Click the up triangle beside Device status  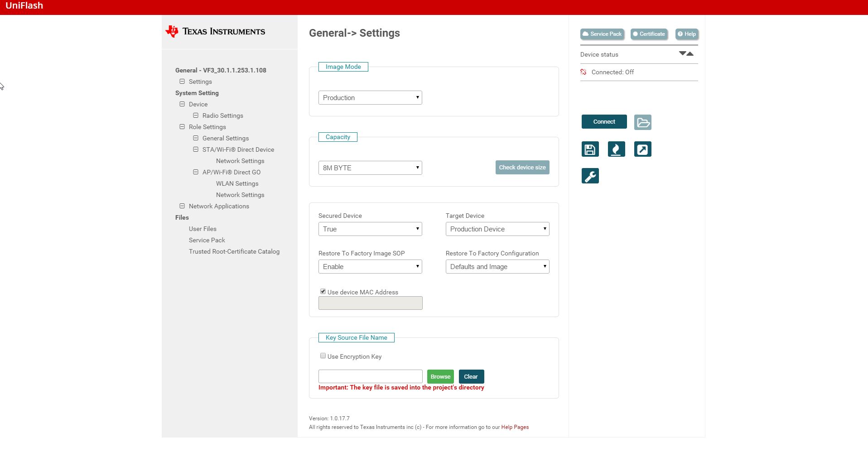[x=690, y=54]
